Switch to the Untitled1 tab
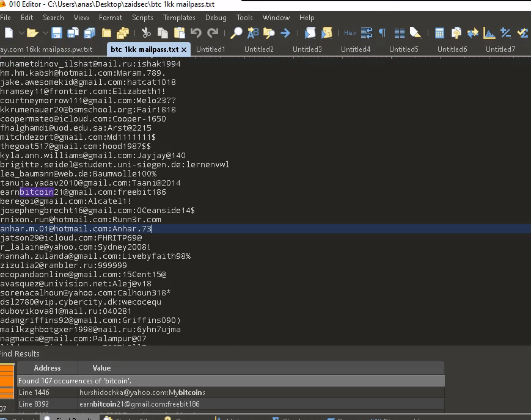This screenshot has height=420, width=531. 211,49
